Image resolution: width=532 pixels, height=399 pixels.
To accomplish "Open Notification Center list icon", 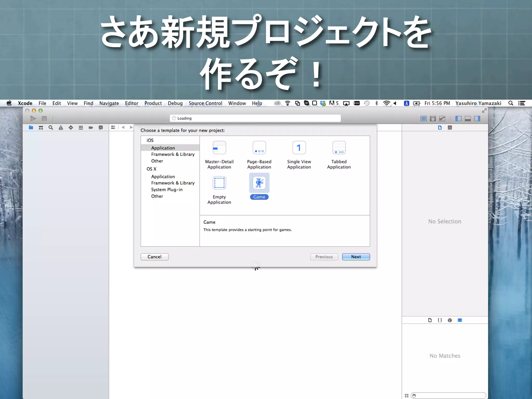I will [x=522, y=103].
